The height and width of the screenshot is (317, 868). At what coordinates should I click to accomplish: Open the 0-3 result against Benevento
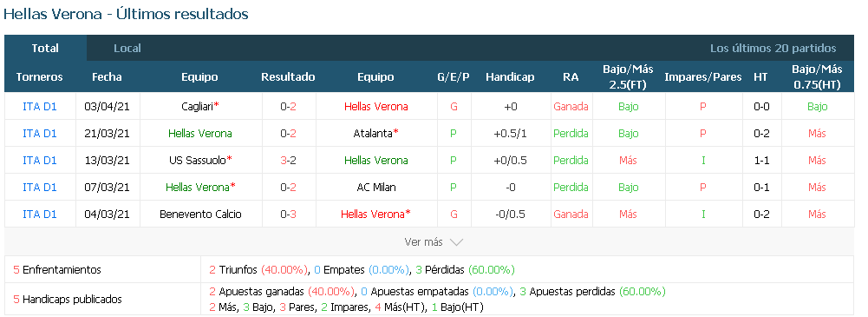click(x=289, y=214)
